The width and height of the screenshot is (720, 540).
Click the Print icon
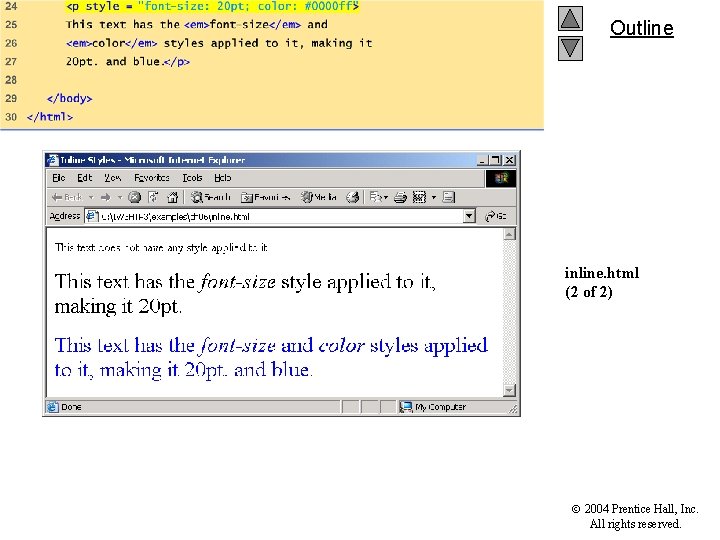click(400, 197)
